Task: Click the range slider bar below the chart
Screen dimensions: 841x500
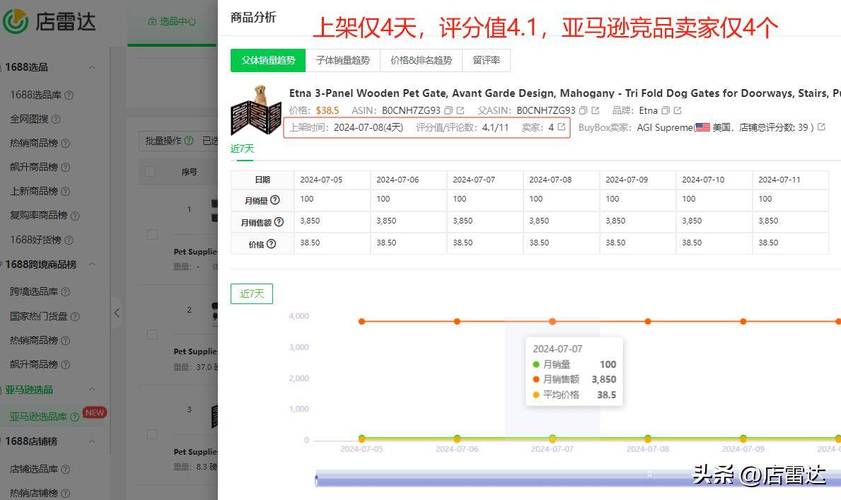Action: pyautogui.click(x=579, y=479)
